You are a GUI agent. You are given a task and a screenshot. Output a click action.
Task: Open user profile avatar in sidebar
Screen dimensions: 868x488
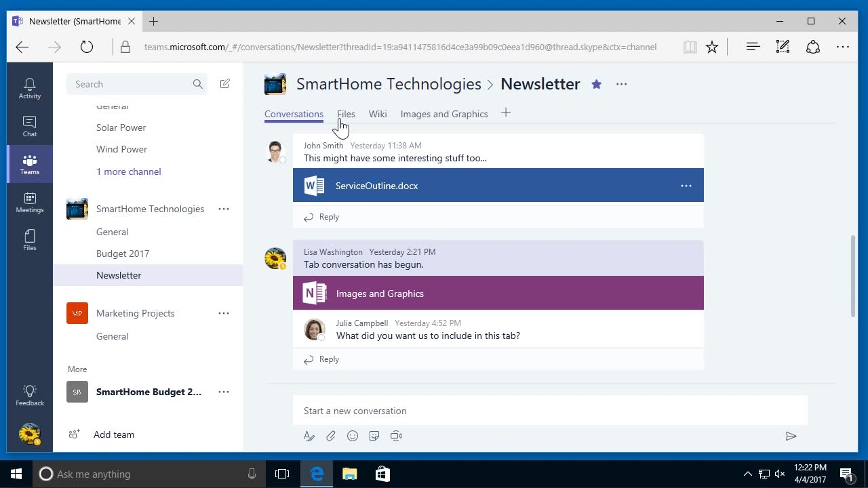[x=30, y=434]
